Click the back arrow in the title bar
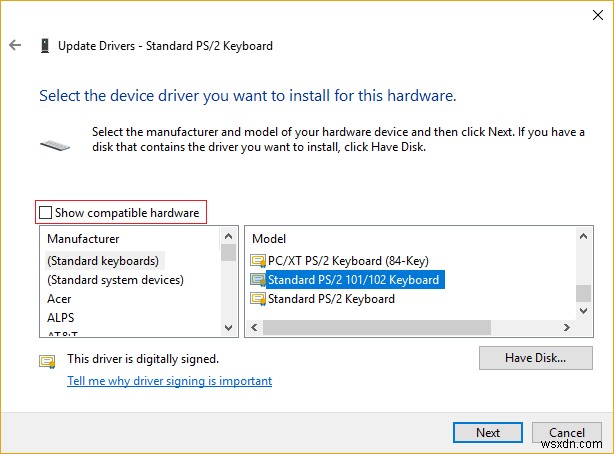 click(x=15, y=46)
